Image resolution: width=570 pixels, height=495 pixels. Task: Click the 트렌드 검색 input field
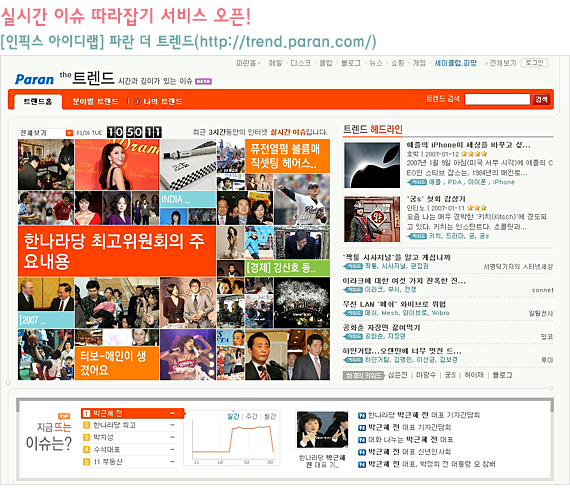497,99
